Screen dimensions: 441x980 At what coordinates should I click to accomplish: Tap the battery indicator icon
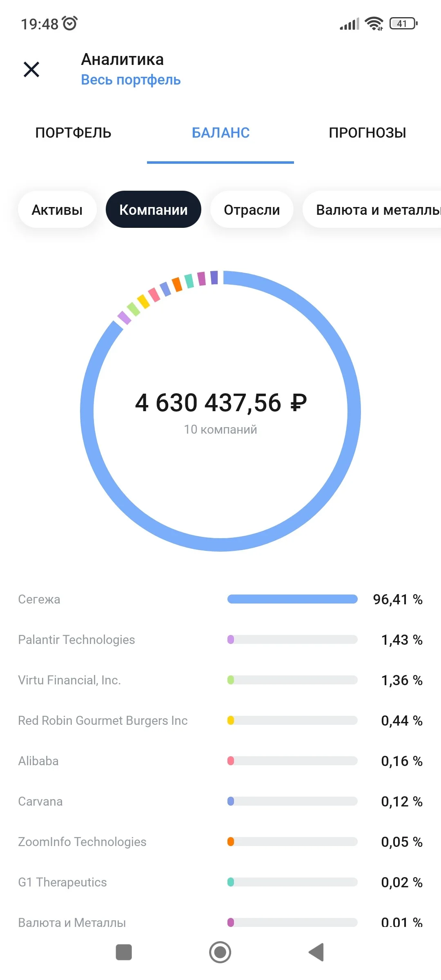coord(403,23)
